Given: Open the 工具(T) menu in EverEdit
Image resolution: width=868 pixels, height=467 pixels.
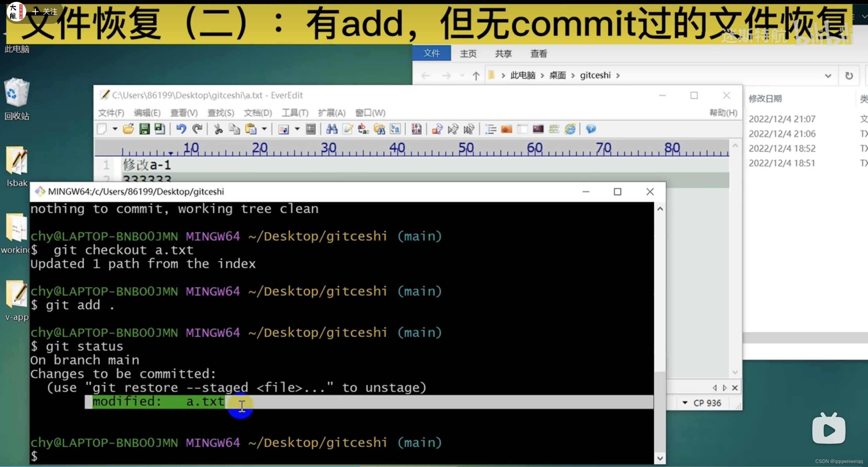Looking at the screenshot, I should [295, 112].
